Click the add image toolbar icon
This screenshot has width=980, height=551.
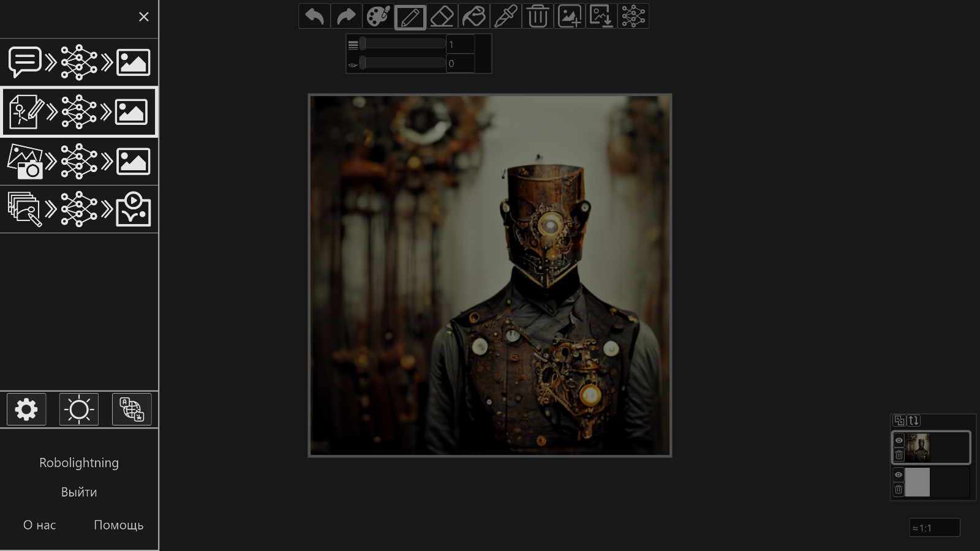[570, 16]
